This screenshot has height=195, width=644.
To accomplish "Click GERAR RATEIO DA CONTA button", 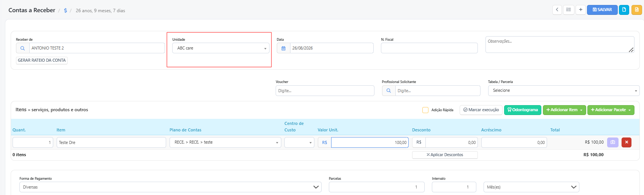I will click(x=42, y=60).
